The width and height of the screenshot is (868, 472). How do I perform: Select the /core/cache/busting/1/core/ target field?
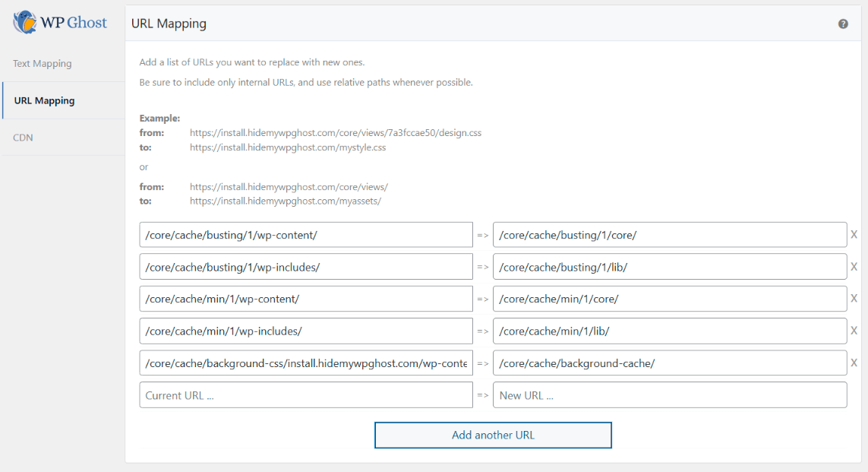pos(670,234)
